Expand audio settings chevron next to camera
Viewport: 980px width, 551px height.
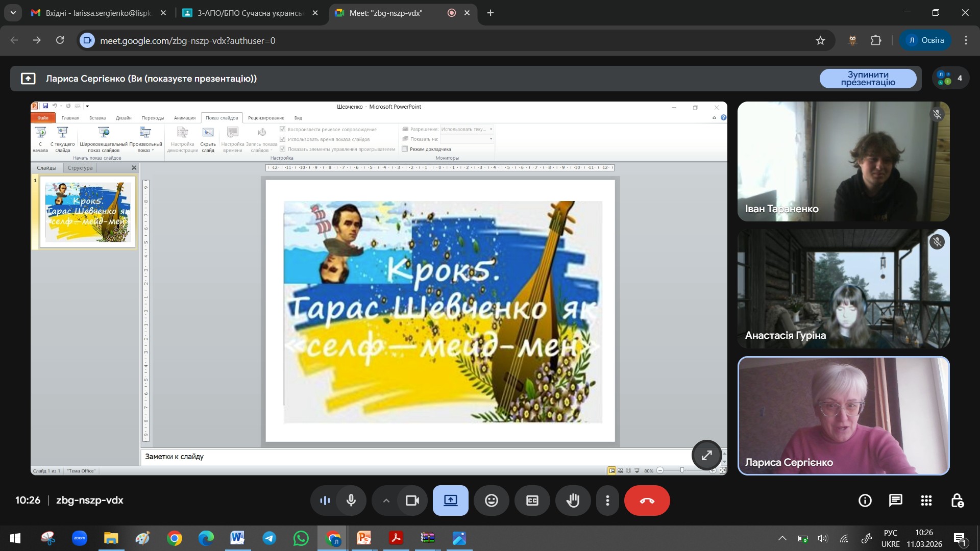point(386,500)
